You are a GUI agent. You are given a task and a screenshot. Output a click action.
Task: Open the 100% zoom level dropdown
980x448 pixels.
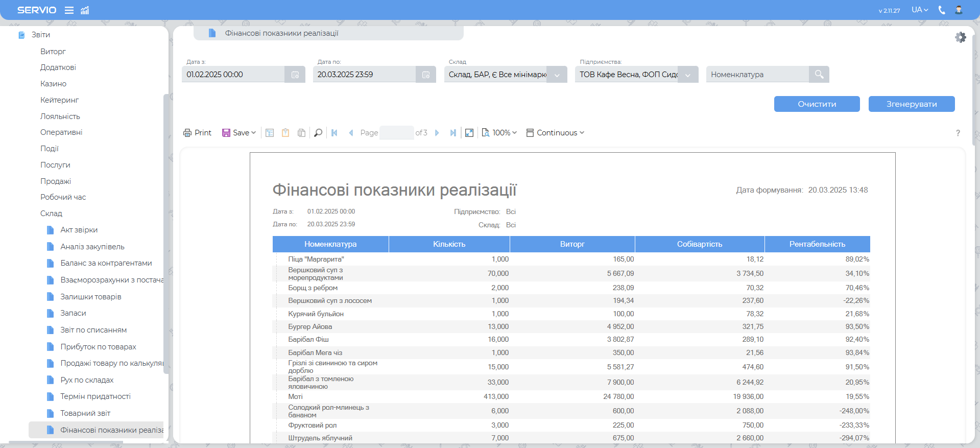click(x=499, y=133)
